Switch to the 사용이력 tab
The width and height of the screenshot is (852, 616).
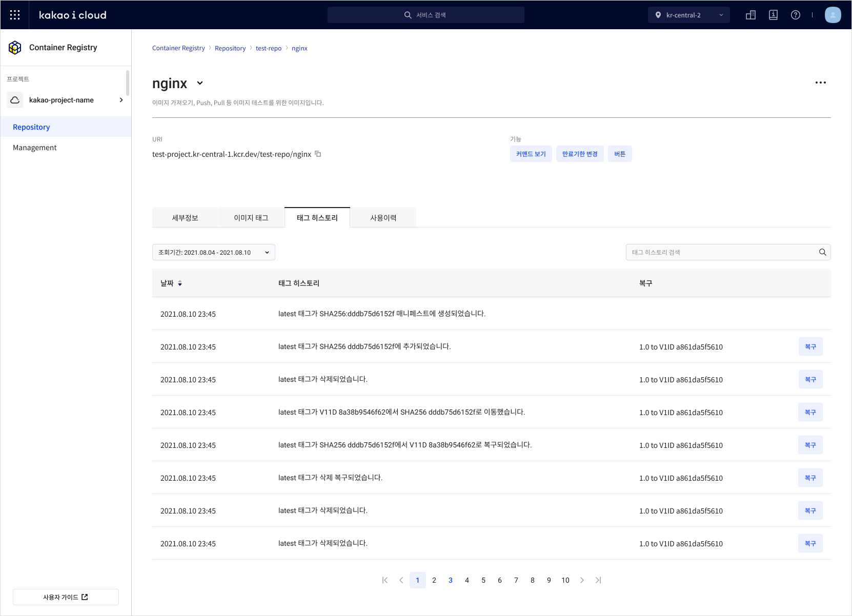pos(383,218)
